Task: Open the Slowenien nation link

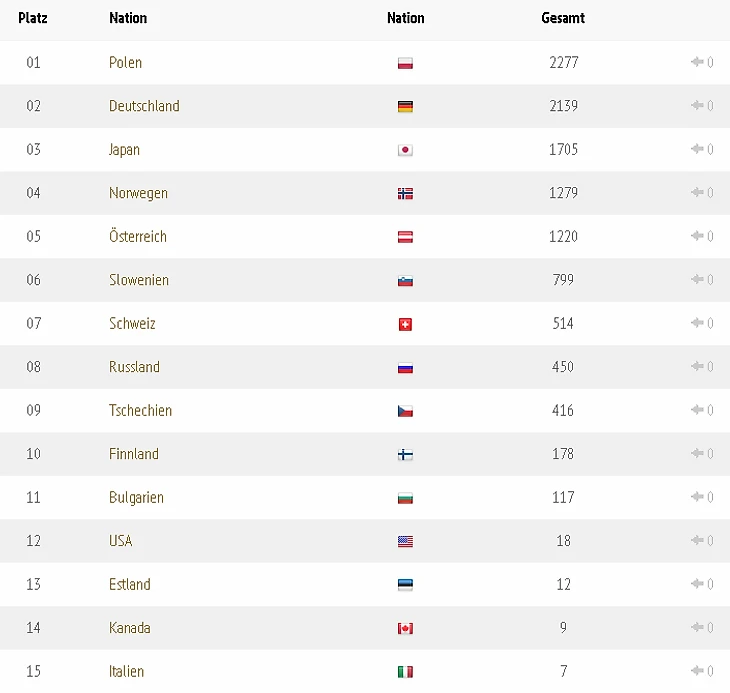Action: coord(139,280)
